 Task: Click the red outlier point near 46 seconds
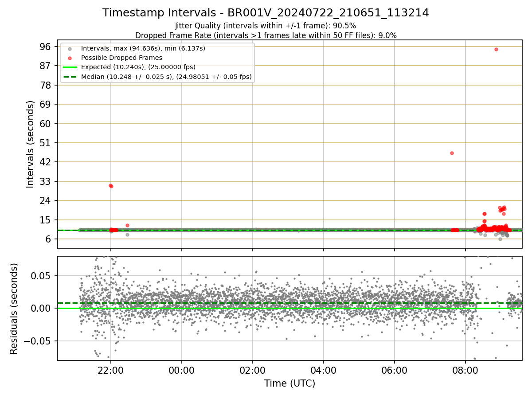point(452,153)
